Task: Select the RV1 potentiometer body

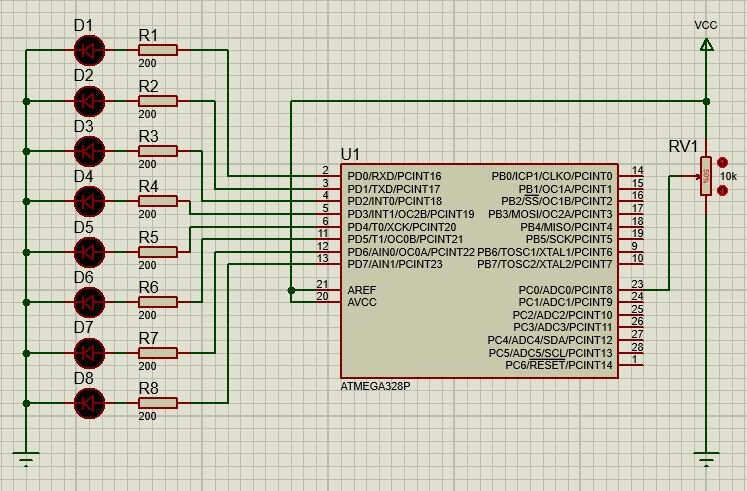Action: click(706, 176)
